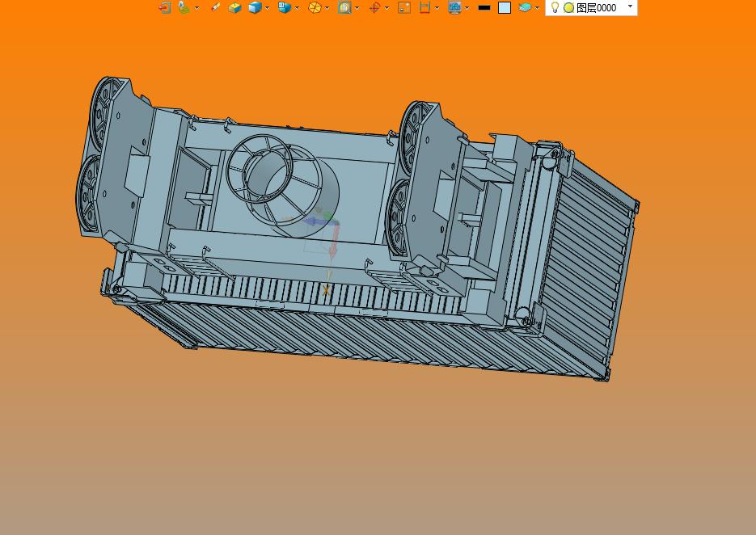Expand the dropdown beside the monitor display icon
The height and width of the screenshot is (535, 756).
(467, 8)
